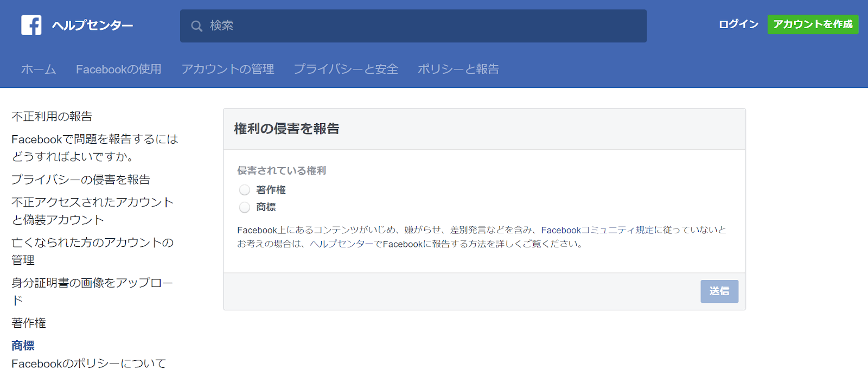The width and height of the screenshot is (868, 382).
Task: Open the highlighted 商標 sidebar link
Action: pyautogui.click(x=23, y=346)
